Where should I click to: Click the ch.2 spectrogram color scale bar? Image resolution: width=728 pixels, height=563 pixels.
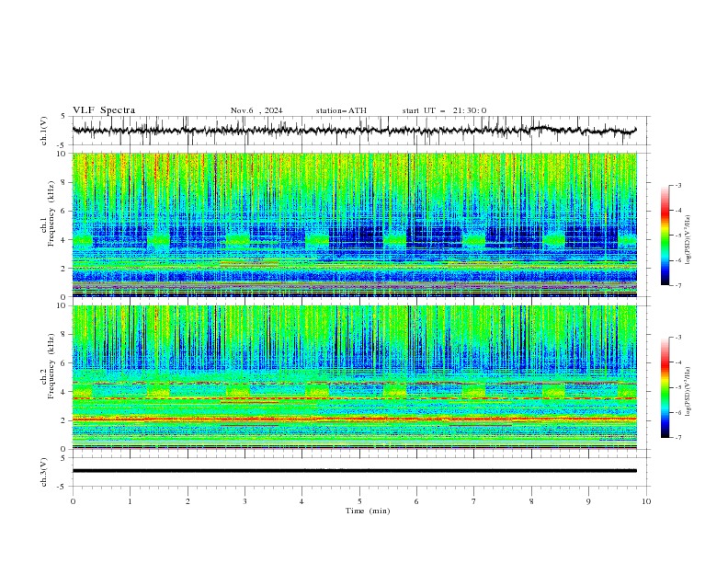(x=665, y=387)
